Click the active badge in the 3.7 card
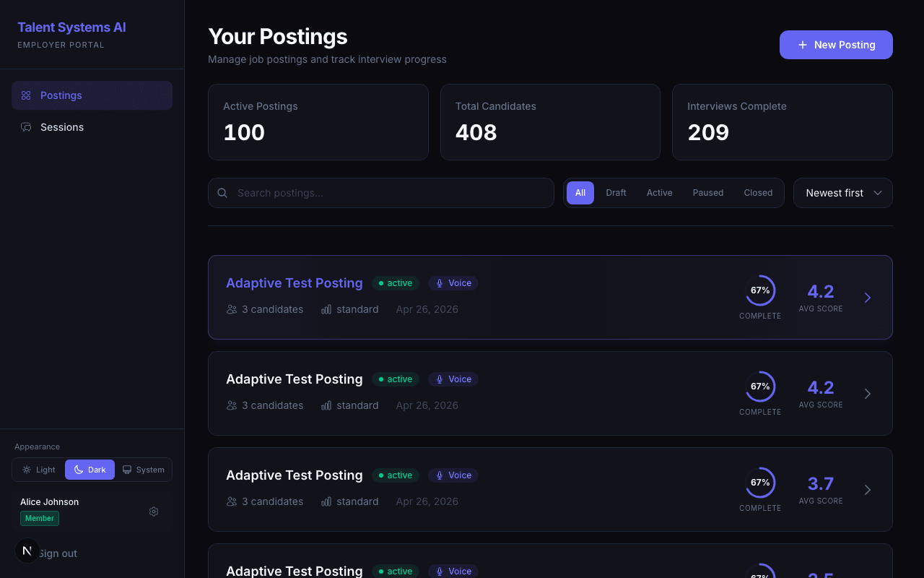The width and height of the screenshot is (924, 578). [396, 475]
